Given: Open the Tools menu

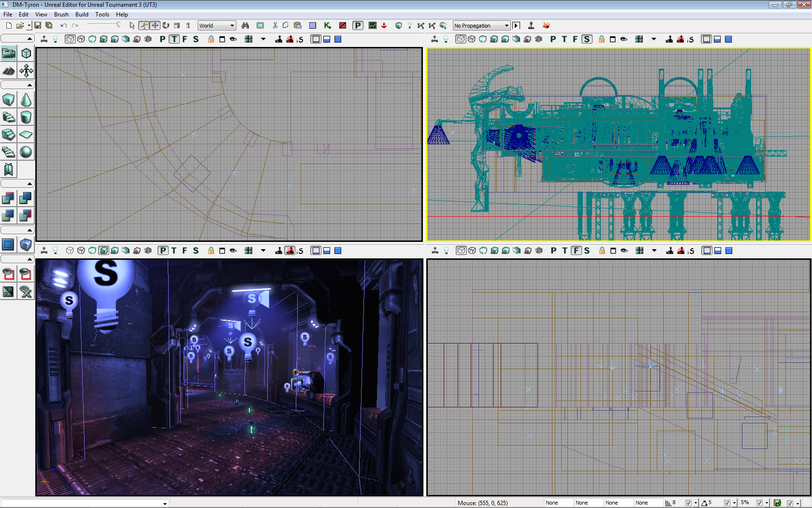Looking at the screenshot, I should coord(102,15).
